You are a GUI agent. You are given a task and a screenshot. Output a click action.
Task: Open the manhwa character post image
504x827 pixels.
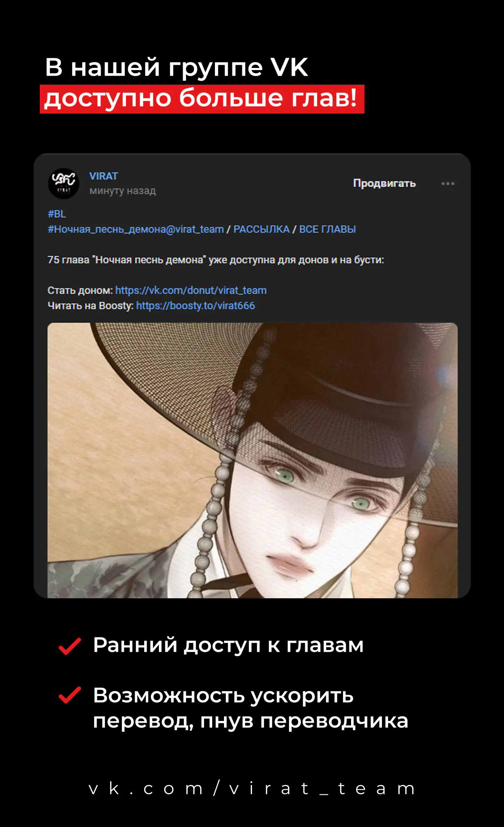click(x=252, y=460)
